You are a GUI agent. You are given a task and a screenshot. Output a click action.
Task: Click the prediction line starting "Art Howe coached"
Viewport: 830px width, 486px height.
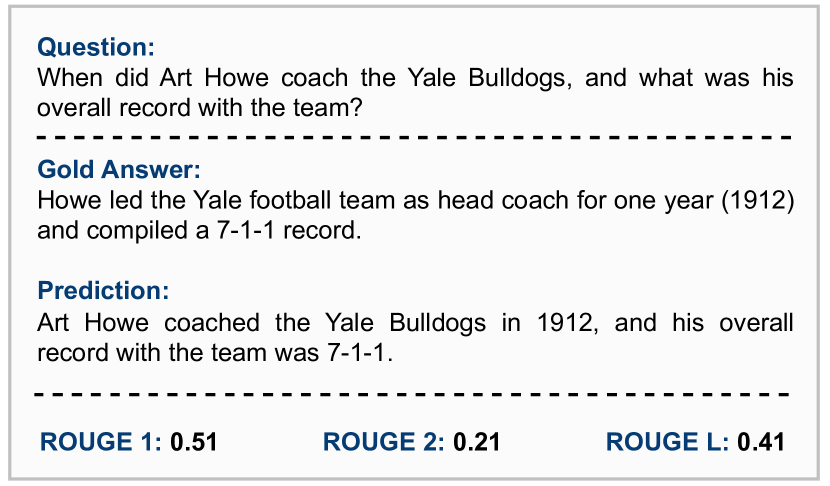click(x=414, y=324)
